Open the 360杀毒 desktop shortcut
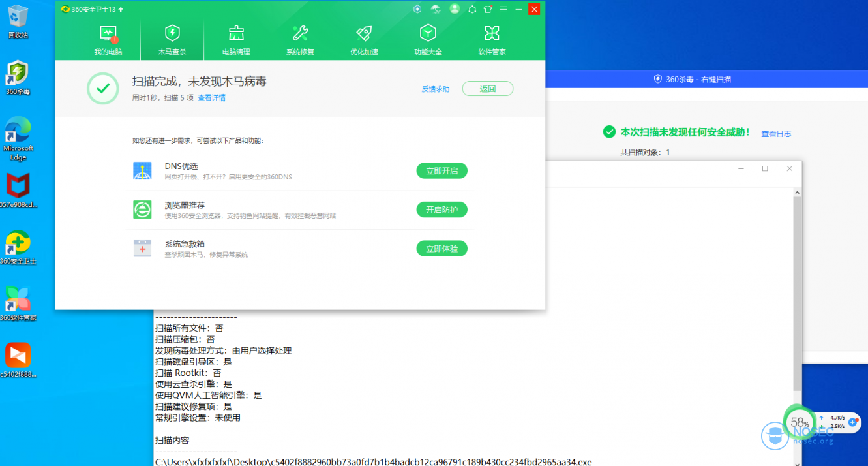868x466 pixels. pos(18,78)
